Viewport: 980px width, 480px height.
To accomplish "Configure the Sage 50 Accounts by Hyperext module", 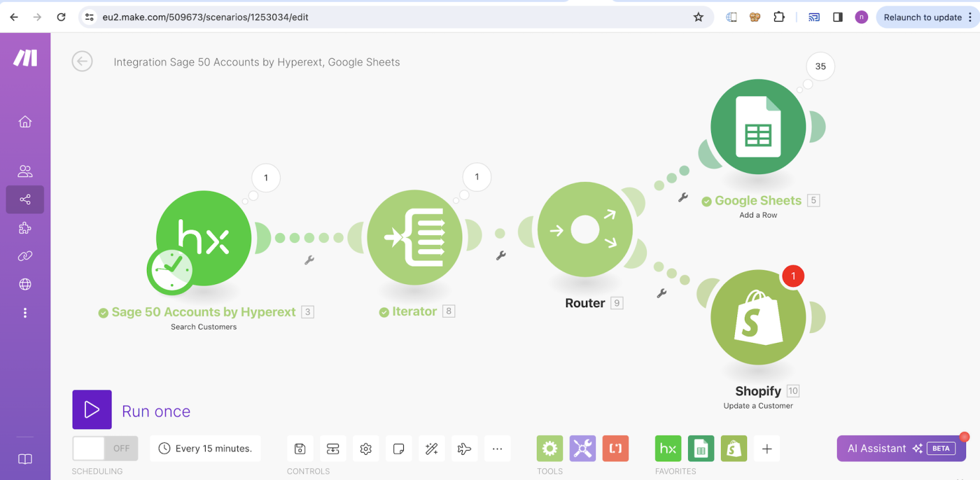I will pyautogui.click(x=203, y=238).
